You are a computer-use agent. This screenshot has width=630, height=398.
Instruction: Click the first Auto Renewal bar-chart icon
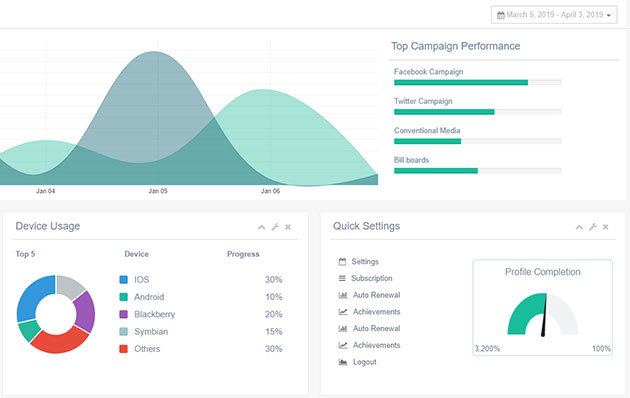pos(343,295)
